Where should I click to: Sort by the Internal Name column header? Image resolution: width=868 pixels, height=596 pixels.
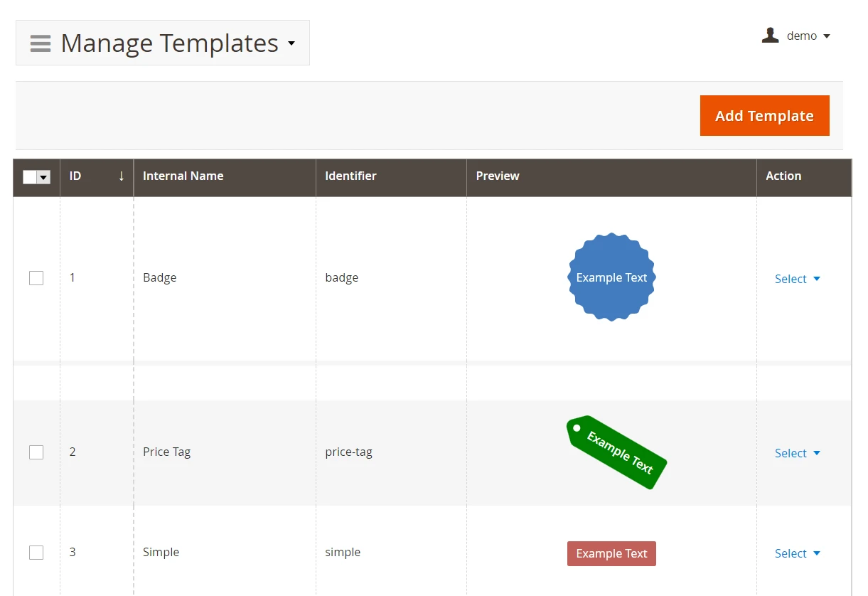(x=183, y=176)
